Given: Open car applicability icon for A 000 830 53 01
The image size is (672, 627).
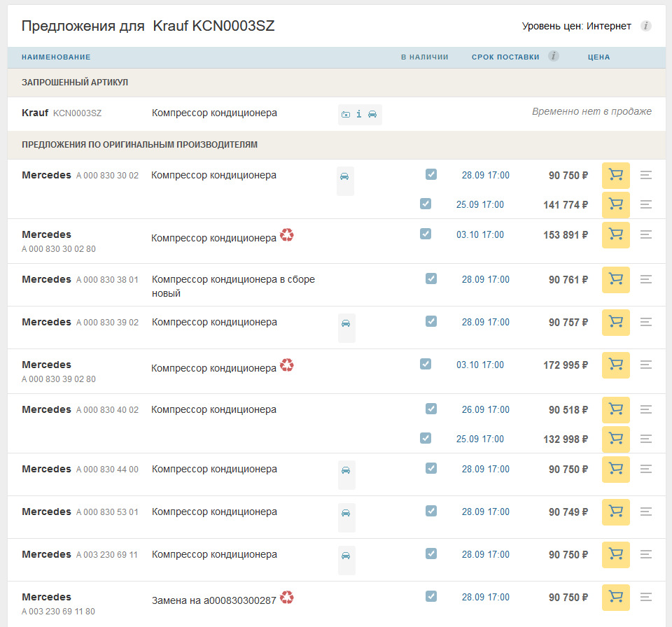Looking at the screenshot, I should [346, 513].
